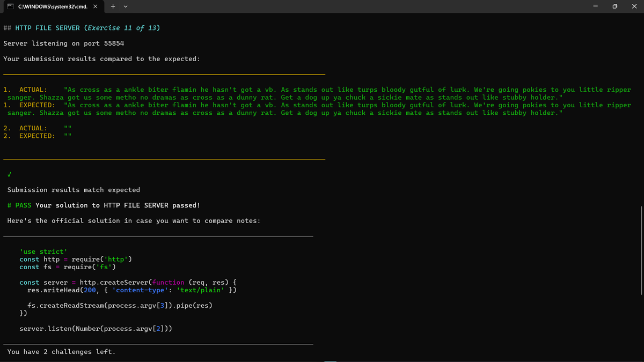
Task: Click the 'fs.createReadStream' code line
Action: [120, 306]
